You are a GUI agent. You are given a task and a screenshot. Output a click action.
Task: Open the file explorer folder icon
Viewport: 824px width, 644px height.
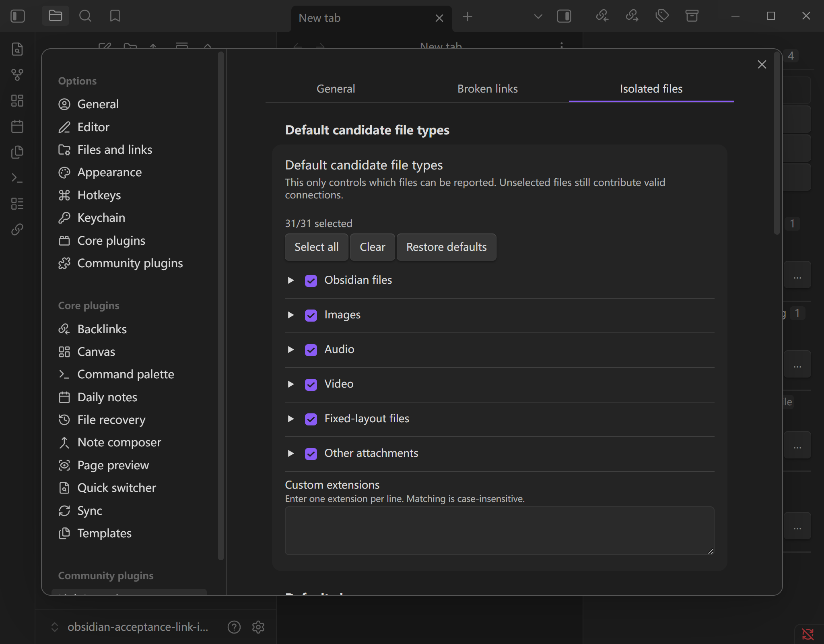pos(55,16)
